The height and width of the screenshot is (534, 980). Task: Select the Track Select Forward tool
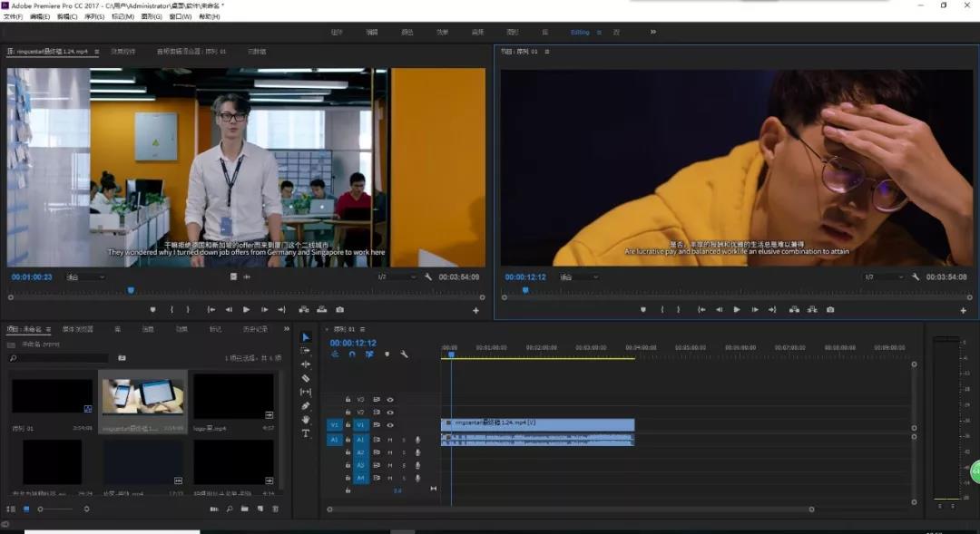(305, 350)
